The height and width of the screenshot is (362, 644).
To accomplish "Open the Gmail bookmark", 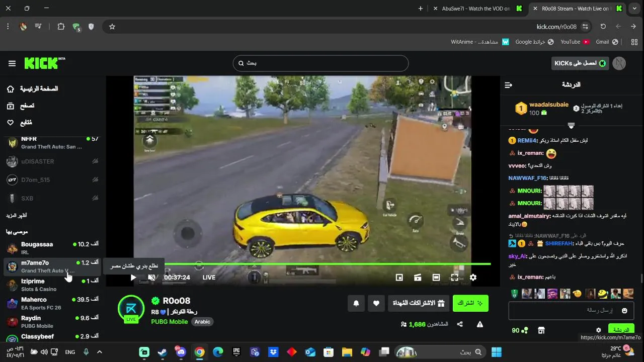I will coord(606,42).
